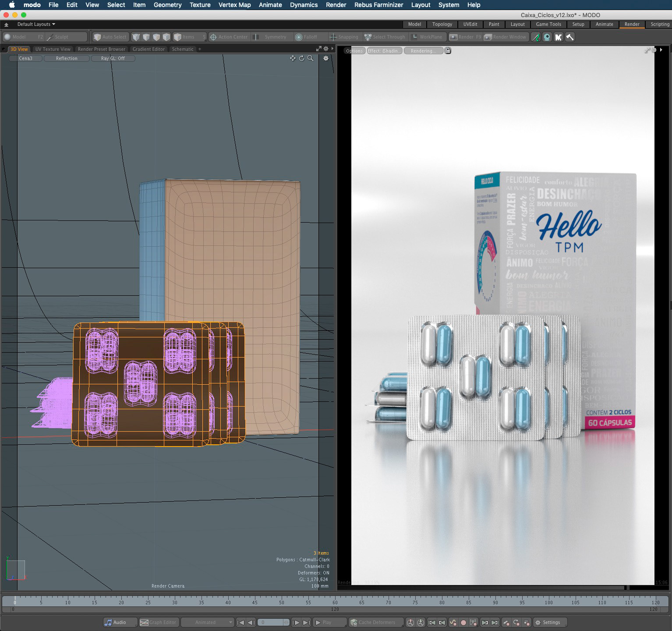This screenshot has width=672, height=631.
Task: Toggle the render preview lock
Action: coord(447,50)
